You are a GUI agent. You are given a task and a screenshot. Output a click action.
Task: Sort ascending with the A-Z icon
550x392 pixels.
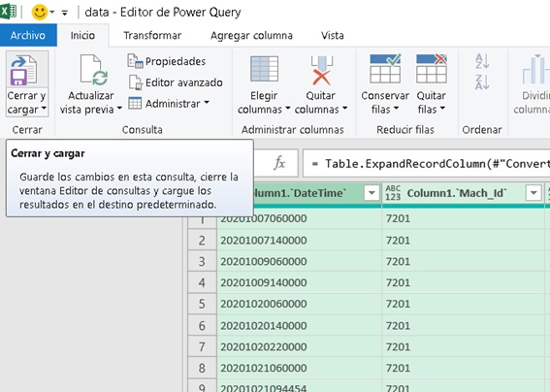pos(482,61)
